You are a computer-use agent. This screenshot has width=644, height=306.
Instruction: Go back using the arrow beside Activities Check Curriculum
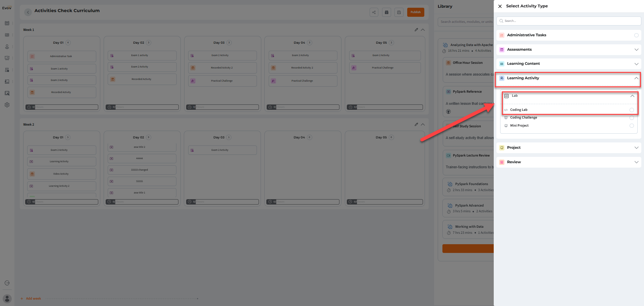[28, 12]
